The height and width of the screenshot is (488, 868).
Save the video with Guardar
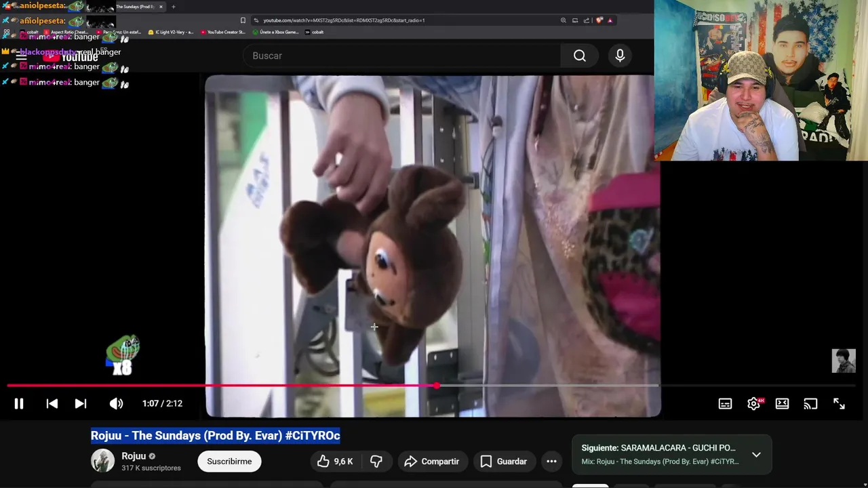click(x=503, y=462)
